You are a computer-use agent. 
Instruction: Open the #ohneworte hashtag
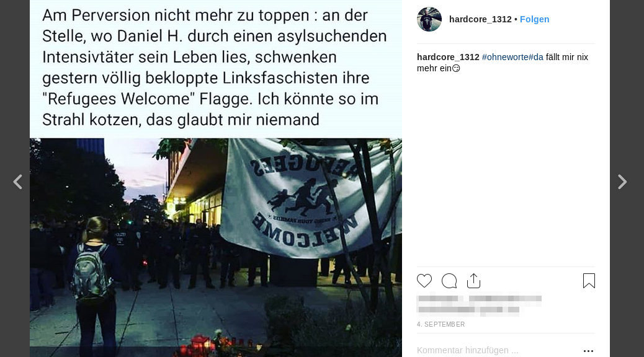505,57
